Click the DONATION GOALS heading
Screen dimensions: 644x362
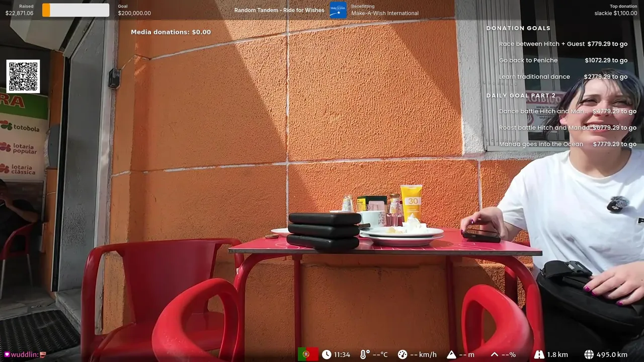click(518, 28)
